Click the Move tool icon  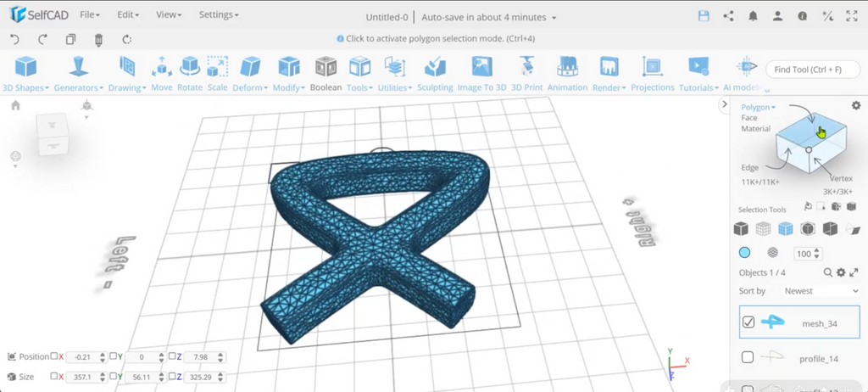click(x=162, y=66)
